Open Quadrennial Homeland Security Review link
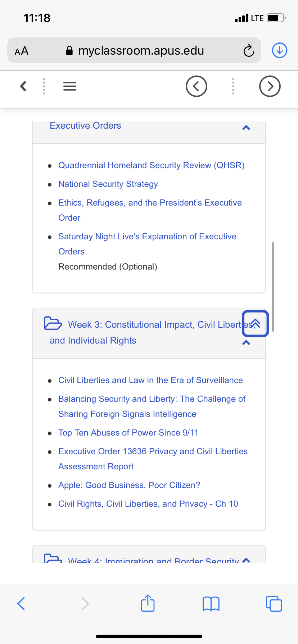This screenshot has height=644, width=298. [x=152, y=165]
